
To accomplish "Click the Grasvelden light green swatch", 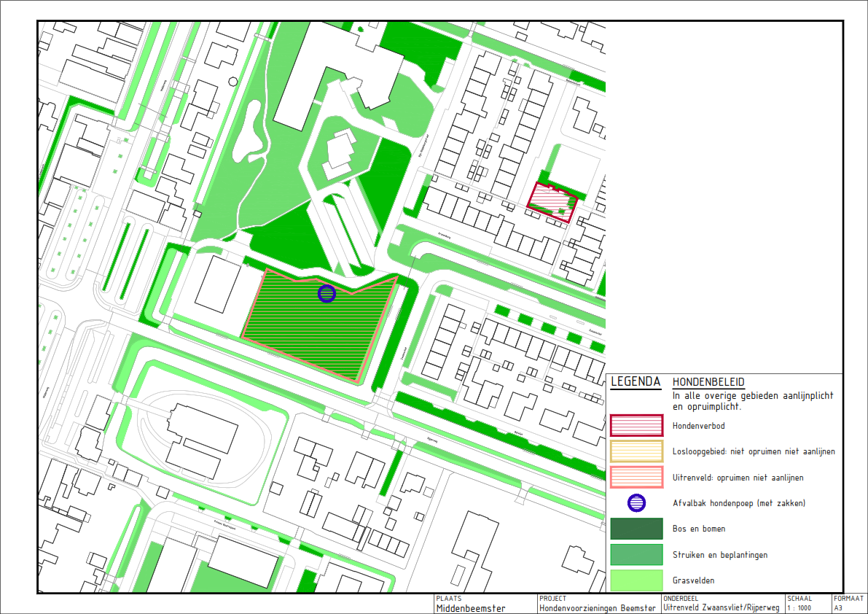I will tap(636, 580).
